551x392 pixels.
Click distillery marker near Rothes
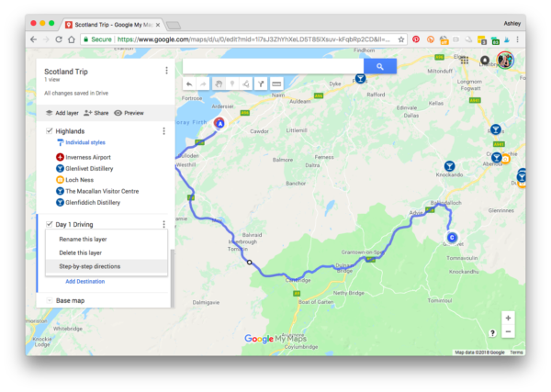(x=496, y=129)
